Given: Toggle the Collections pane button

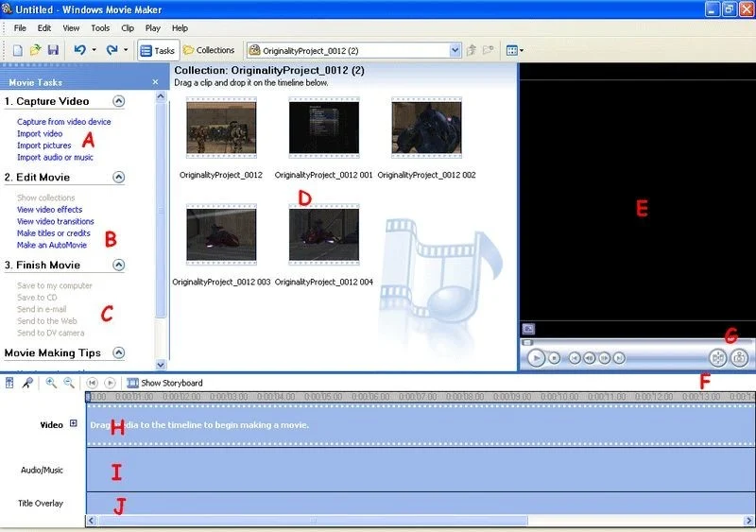Looking at the screenshot, I should tap(209, 50).
